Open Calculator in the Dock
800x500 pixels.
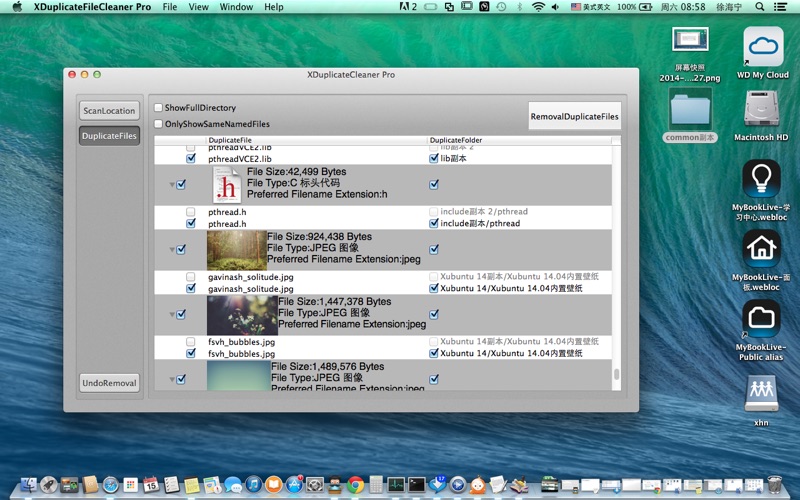(x=376, y=484)
